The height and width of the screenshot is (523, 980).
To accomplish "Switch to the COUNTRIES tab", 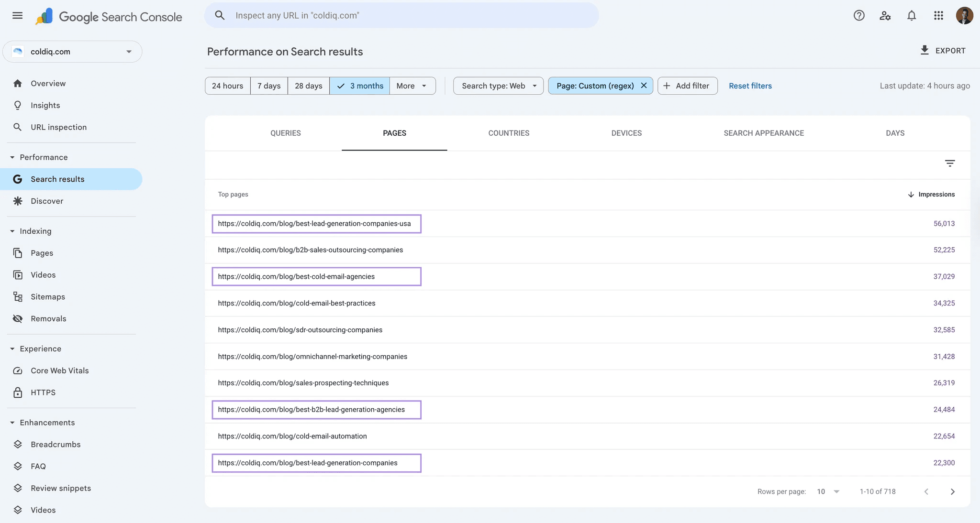I will pos(509,133).
